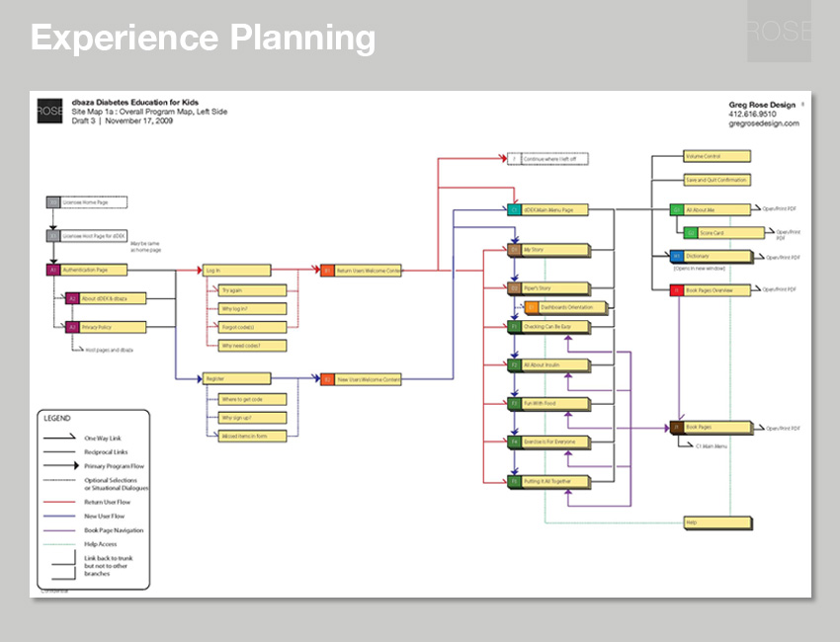Click the Log In box
The height and width of the screenshot is (642, 840).
237,271
